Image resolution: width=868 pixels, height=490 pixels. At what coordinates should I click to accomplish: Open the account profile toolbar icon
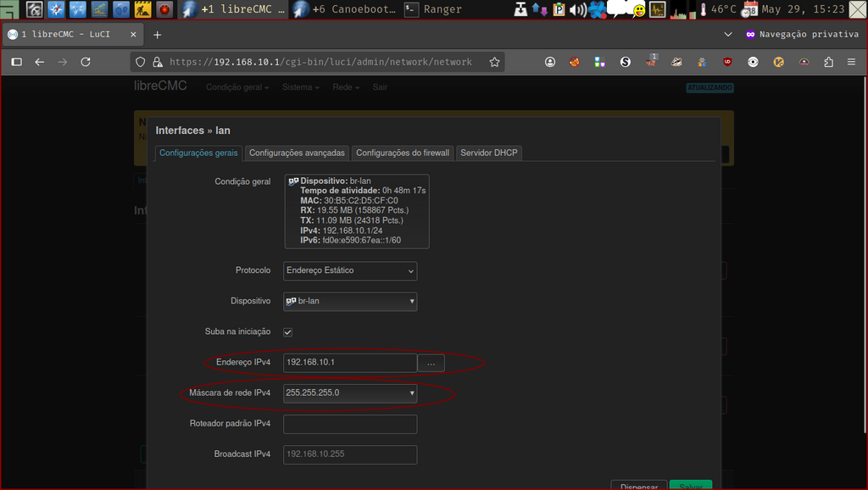pyautogui.click(x=549, y=62)
